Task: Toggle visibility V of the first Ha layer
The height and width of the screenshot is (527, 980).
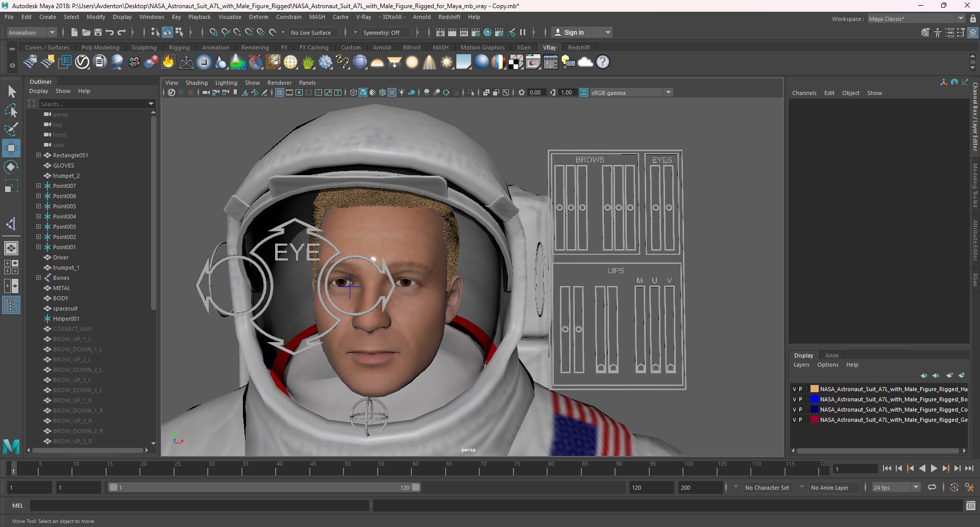Action: tap(794, 389)
